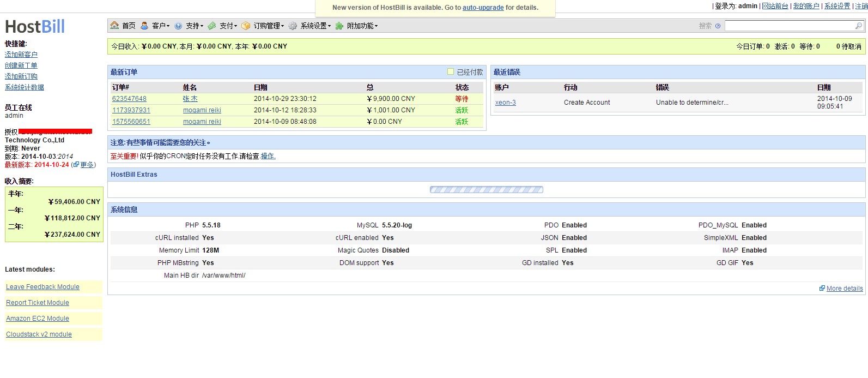Viewport: 868px width, 378px height.
Task: Click the ¥59,406.00 CNY half-year income value
Action: pos(74,202)
